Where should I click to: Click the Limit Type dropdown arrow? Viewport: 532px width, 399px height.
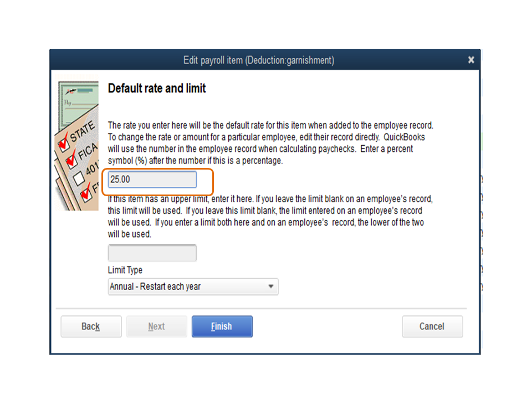coord(271,287)
